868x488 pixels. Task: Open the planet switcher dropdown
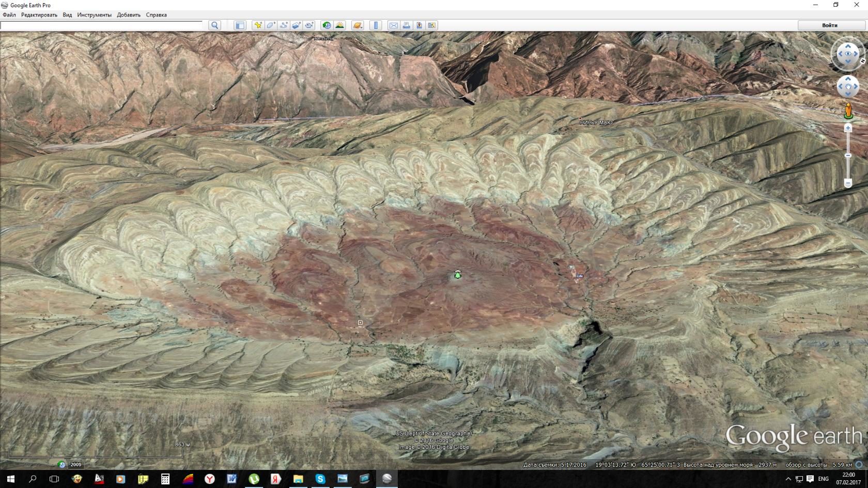(358, 25)
